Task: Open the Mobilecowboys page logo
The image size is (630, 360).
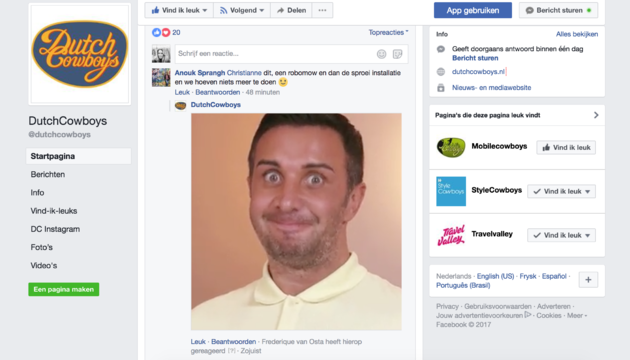Action: 451,147
